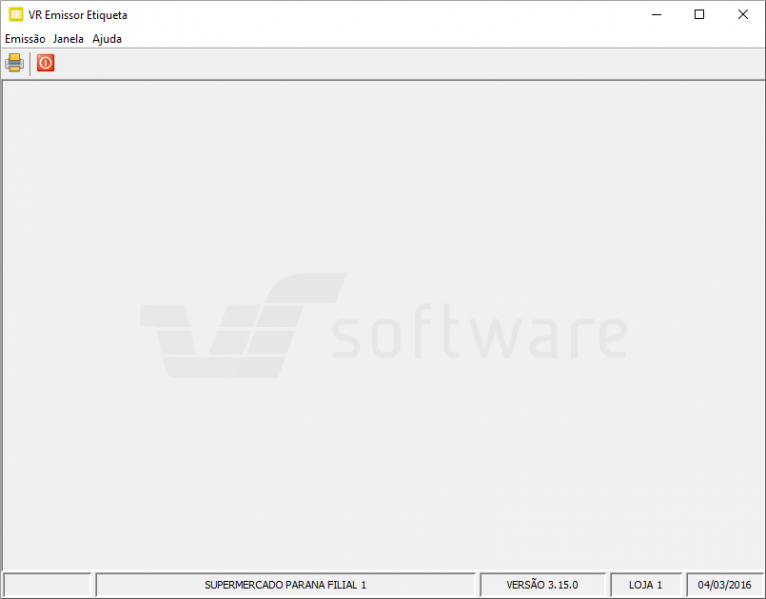
Task: Open the Ajuda menu
Action: [x=107, y=39]
